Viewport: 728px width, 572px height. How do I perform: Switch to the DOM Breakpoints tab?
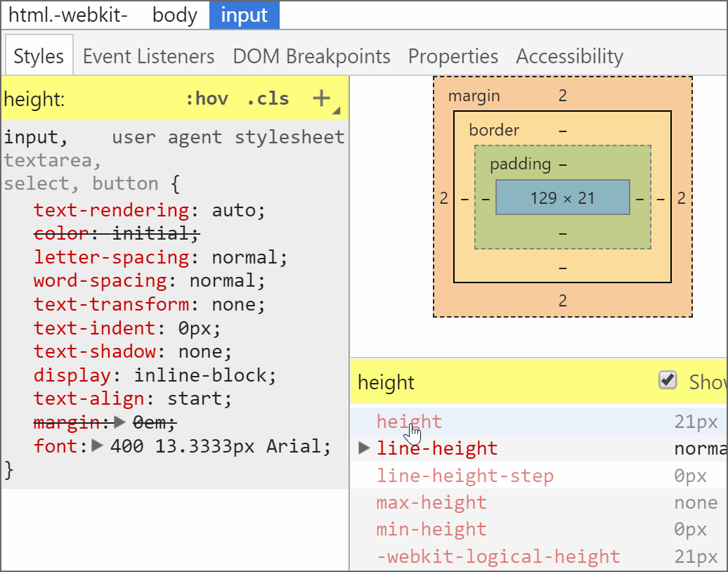point(311,56)
